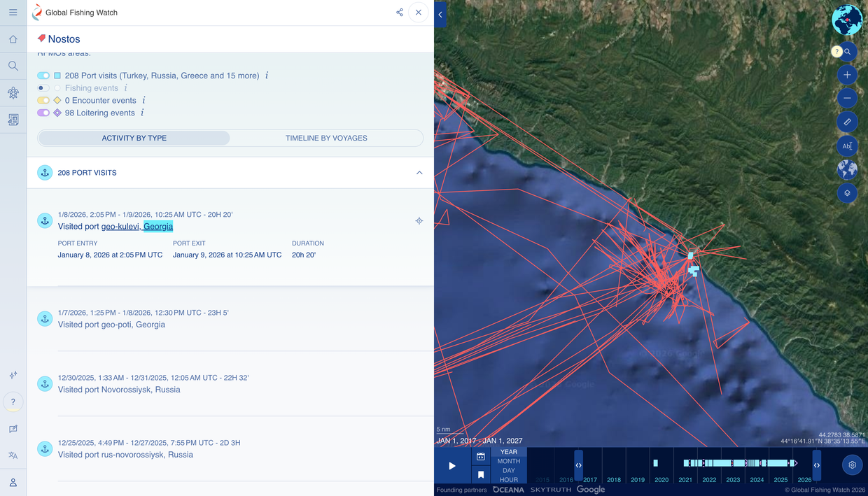Image resolution: width=868 pixels, height=496 pixels.
Task: Enable the Fishing events toggle
Action: [x=43, y=88]
